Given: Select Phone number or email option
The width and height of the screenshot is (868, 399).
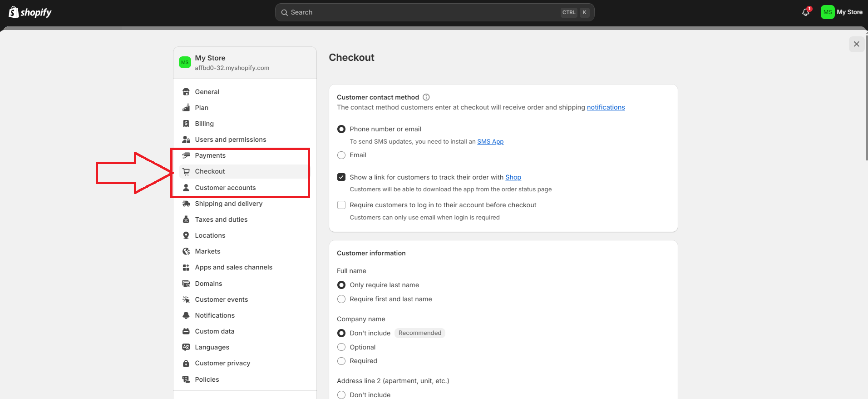Looking at the screenshot, I should pos(341,129).
